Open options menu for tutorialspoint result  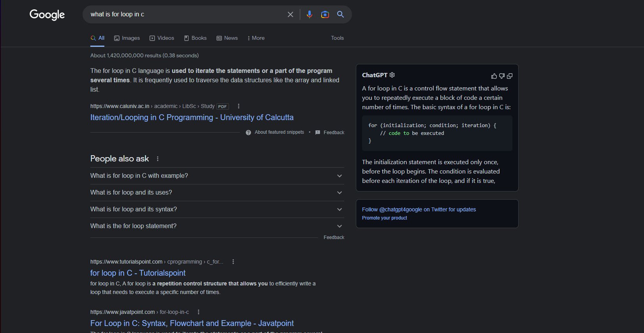tap(233, 262)
